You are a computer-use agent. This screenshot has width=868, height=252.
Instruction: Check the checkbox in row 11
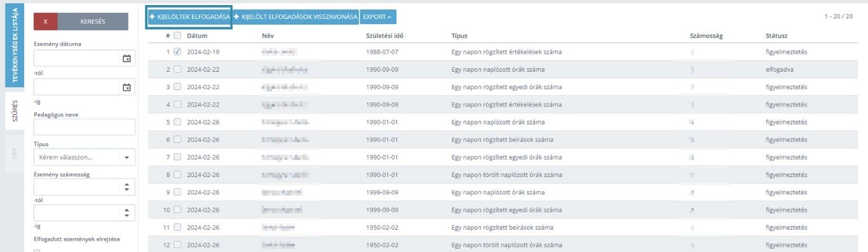pos(177,227)
